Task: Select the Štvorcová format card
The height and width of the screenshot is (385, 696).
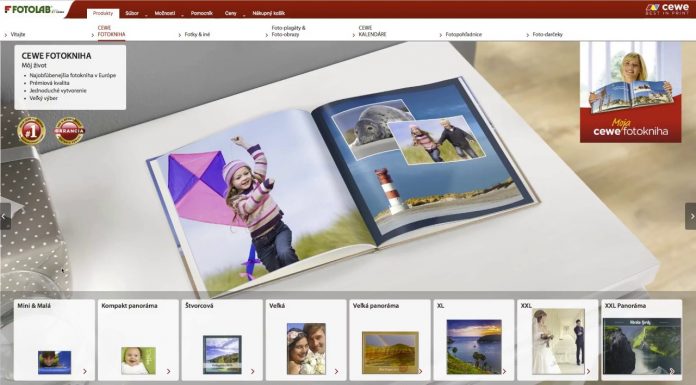Action: pyautogui.click(x=222, y=340)
